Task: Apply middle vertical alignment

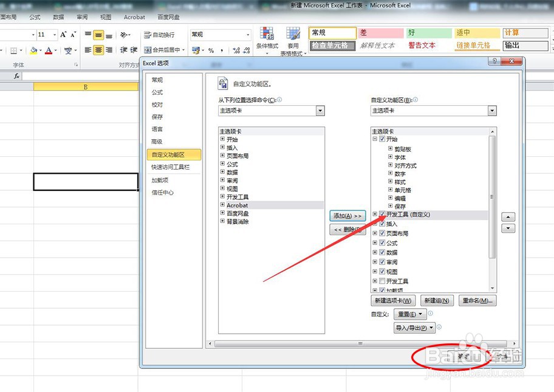Action: 98,35
